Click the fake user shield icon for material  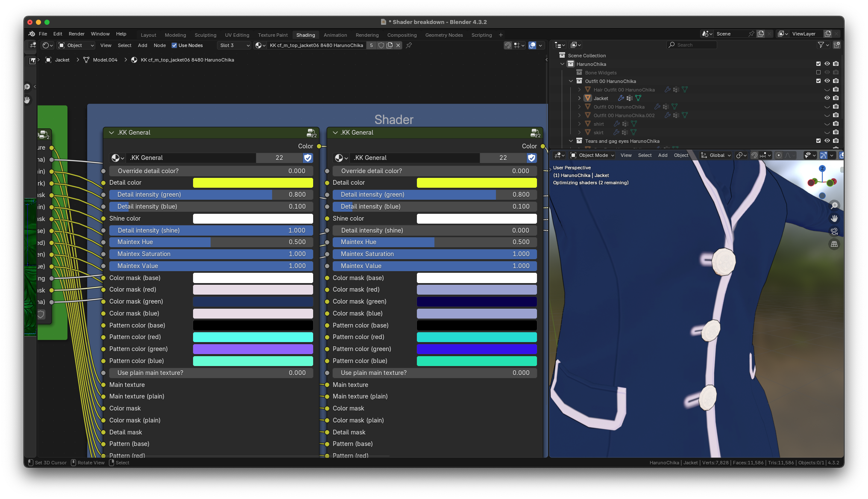pyautogui.click(x=381, y=45)
